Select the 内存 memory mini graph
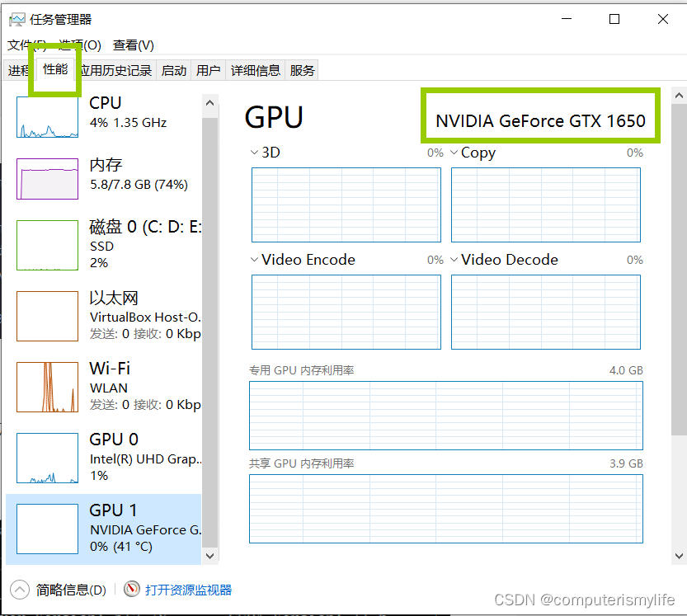Viewport: 687px width, 616px height. tap(47, 179)
